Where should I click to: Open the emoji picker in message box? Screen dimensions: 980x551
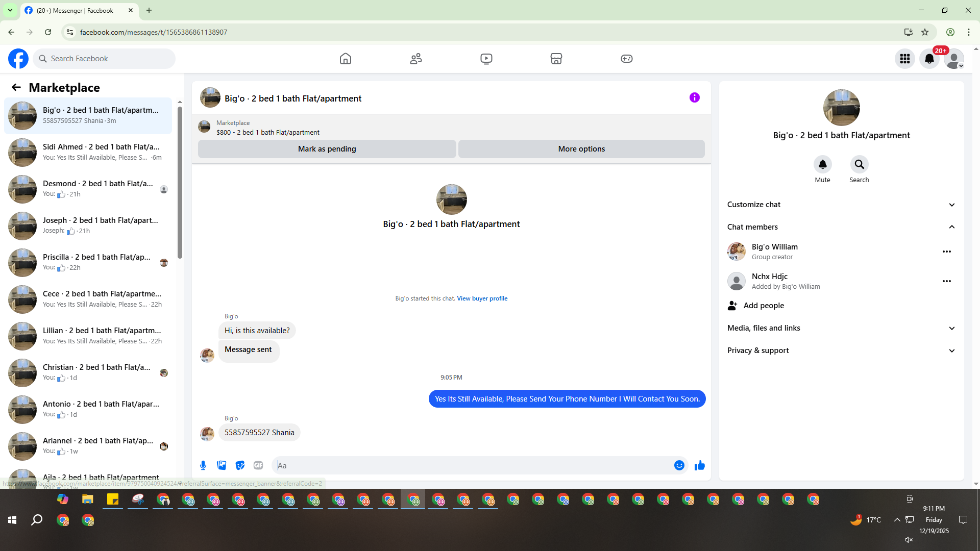[679, 465]
